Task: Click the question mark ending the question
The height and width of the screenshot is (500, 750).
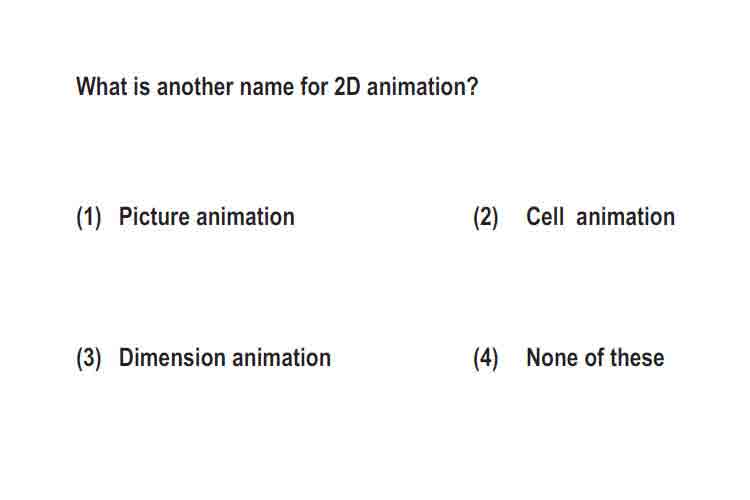Action: [x=473, y=87]
